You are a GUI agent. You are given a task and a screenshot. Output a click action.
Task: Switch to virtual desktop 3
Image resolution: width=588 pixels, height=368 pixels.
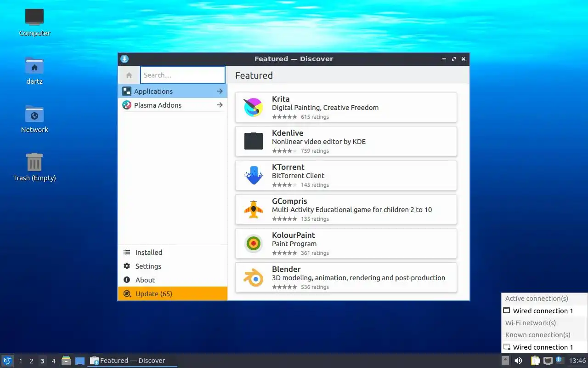point(42,361)
